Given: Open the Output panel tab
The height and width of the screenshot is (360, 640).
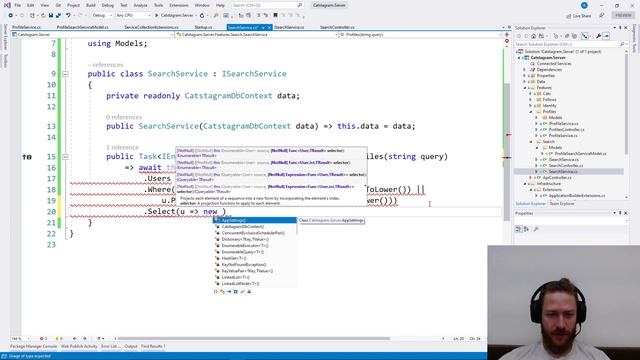Looking at the screenshot, I should (x=131, y=347).
